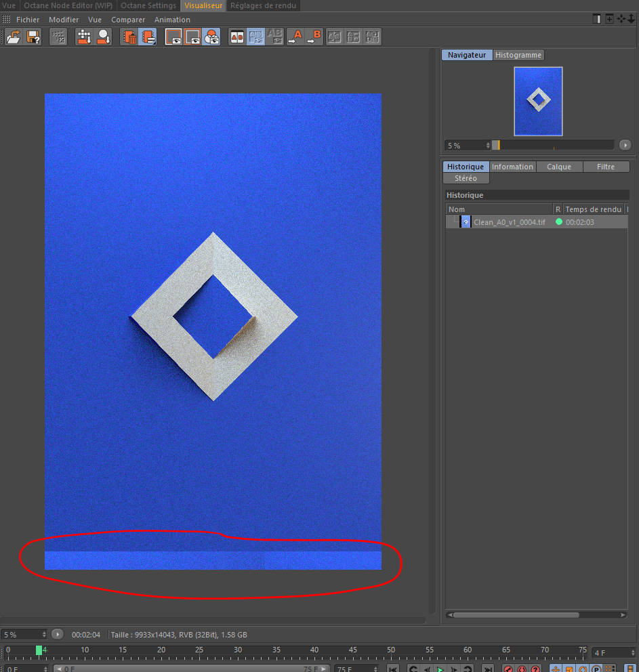Screen dimensions: 639x672
Task: Switch to Réglages de rendu tab
Action: [x=263, y=5]
